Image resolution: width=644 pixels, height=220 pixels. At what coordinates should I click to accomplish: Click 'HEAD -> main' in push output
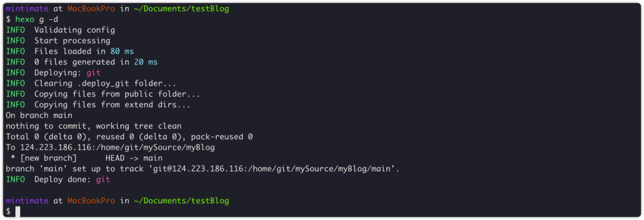pos(134,158)
